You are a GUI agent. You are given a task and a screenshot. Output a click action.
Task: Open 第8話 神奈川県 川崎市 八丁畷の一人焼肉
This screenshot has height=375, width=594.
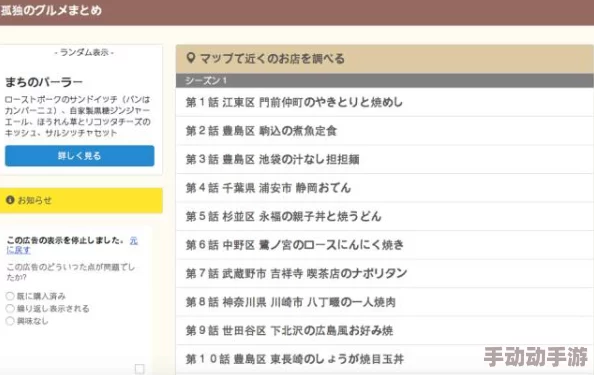click(385, 302)
